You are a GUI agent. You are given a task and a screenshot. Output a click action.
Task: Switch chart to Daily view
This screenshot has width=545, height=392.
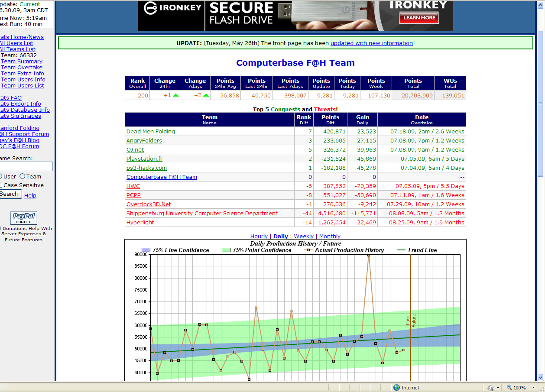(x=281, y=236)
